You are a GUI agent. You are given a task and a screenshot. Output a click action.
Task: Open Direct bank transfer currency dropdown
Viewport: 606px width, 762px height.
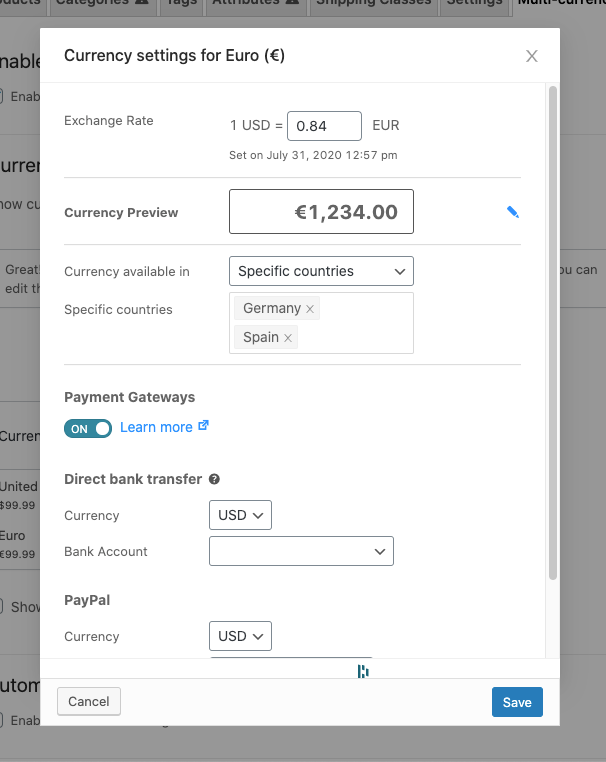240,515
